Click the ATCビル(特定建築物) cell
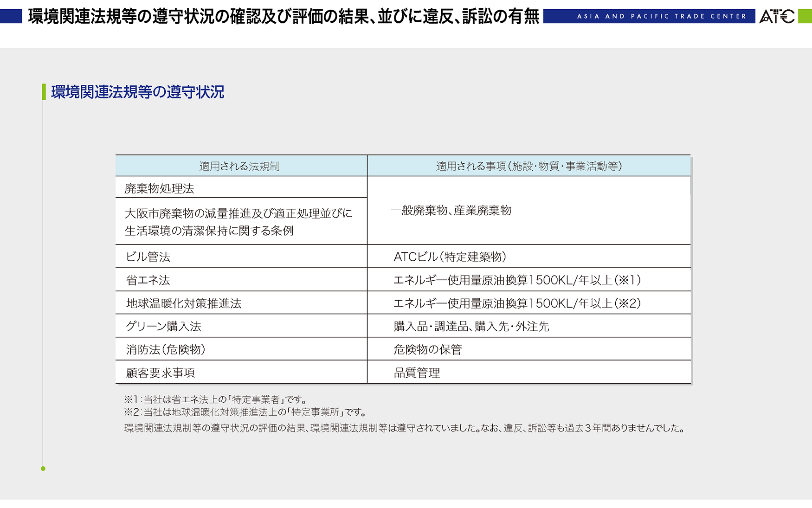The width and height of the screenshot is (812, 508). pos(529,257)
